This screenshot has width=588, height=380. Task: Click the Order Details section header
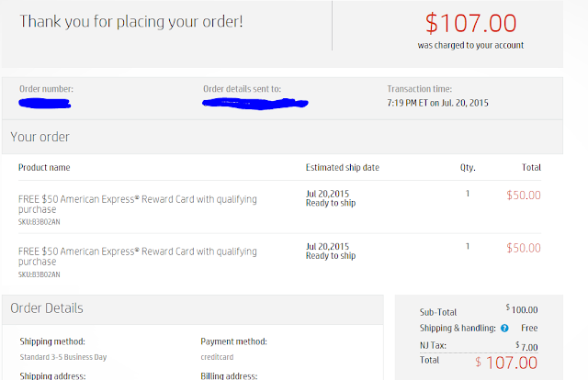[47, 308]
